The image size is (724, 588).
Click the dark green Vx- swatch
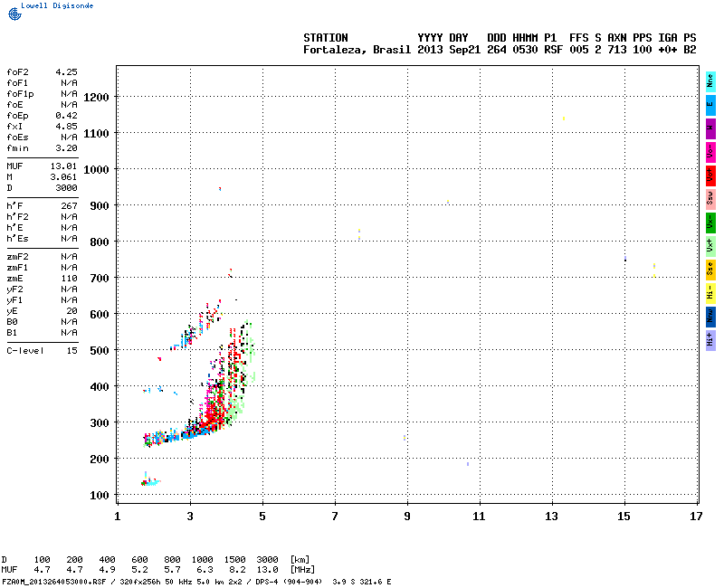tap(710, 221)
